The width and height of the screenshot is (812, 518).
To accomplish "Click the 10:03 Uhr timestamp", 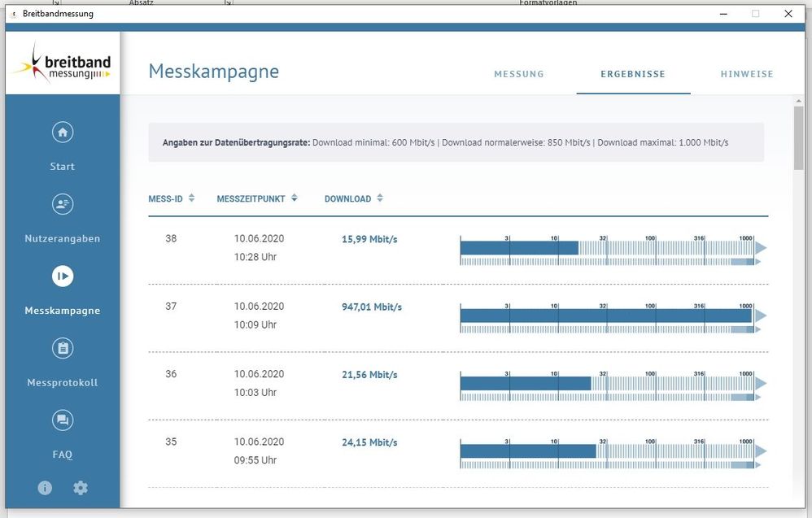I will 255,393.
